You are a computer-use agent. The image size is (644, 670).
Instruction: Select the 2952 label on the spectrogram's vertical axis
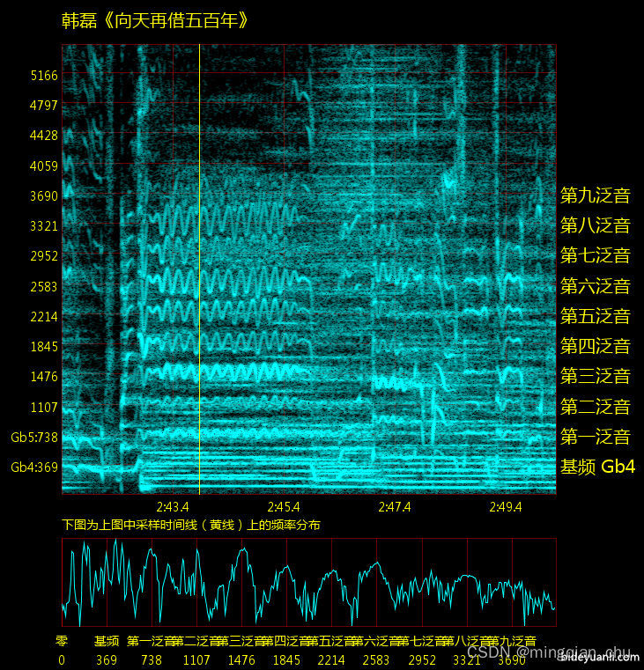click(x=44, y=256)
